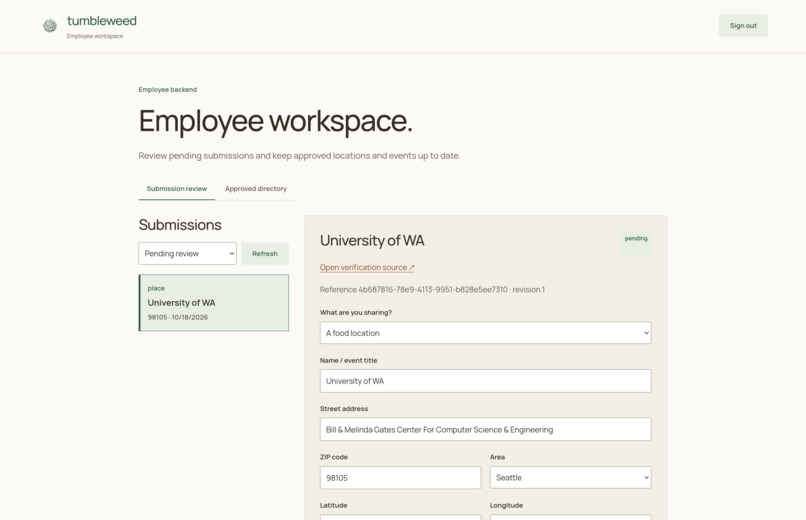
Task: Open the tumbleweed home link
Action: point(102,21)
